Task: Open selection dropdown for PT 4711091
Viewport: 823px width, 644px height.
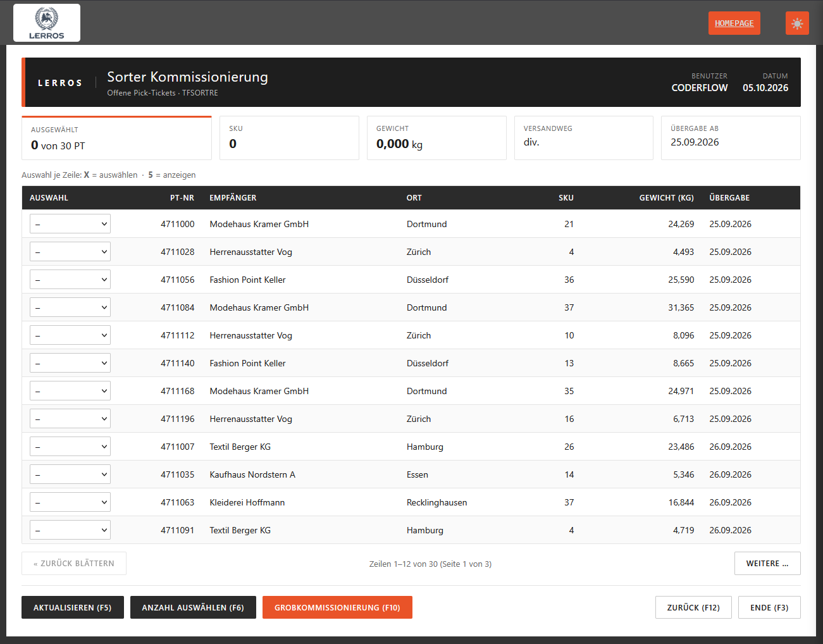Action: 70,530
